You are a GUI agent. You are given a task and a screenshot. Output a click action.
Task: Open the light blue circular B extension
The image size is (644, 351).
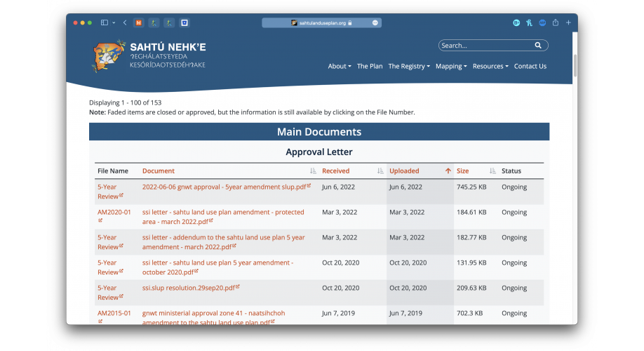(x=516, y=22)
